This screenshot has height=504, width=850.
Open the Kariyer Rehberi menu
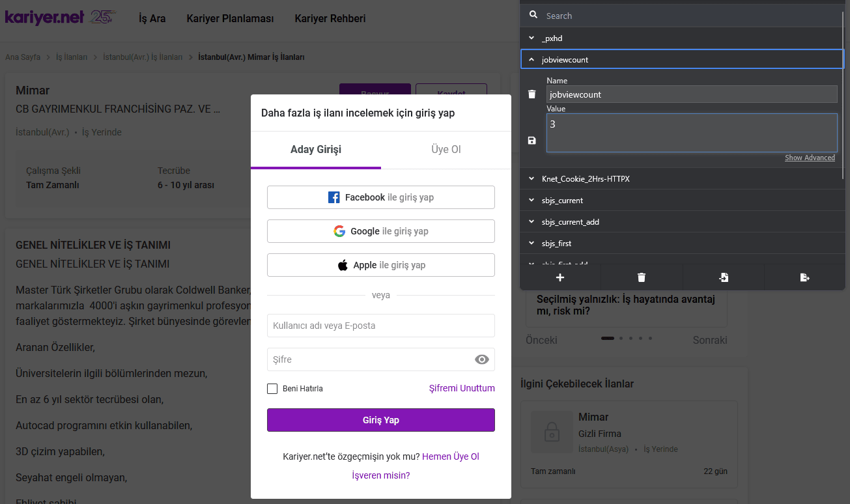[330, 18]
